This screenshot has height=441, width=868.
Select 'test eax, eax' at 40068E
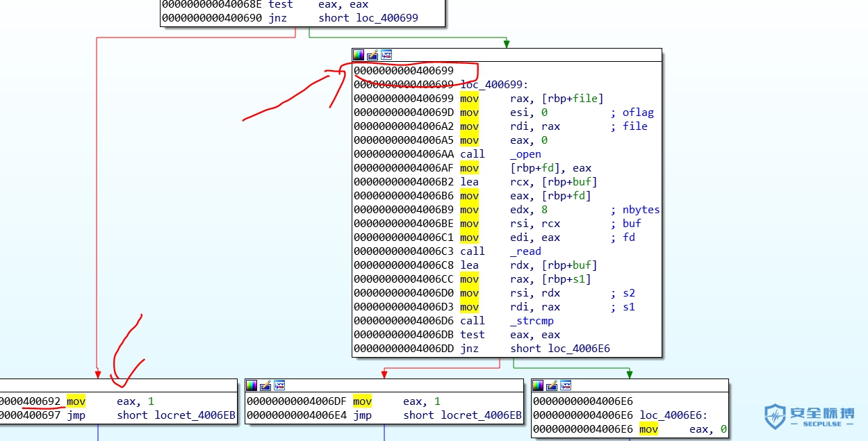265,5
